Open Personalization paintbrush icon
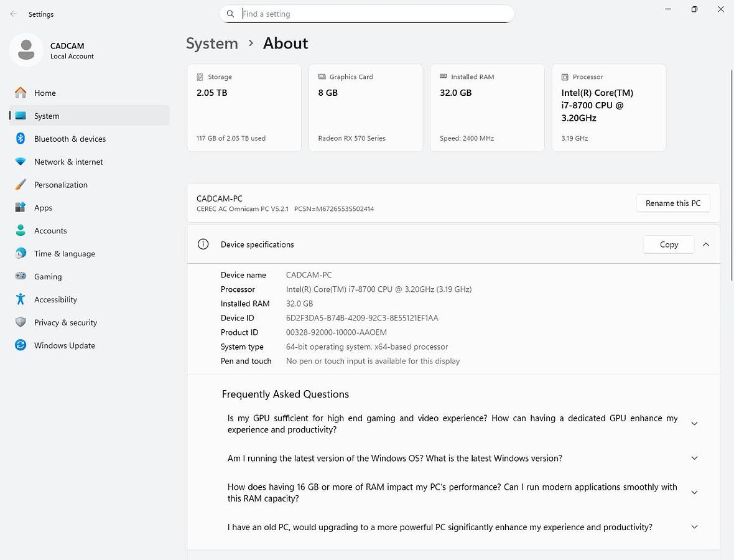This screenshot has width=734, height=560. tap(21, 185)
